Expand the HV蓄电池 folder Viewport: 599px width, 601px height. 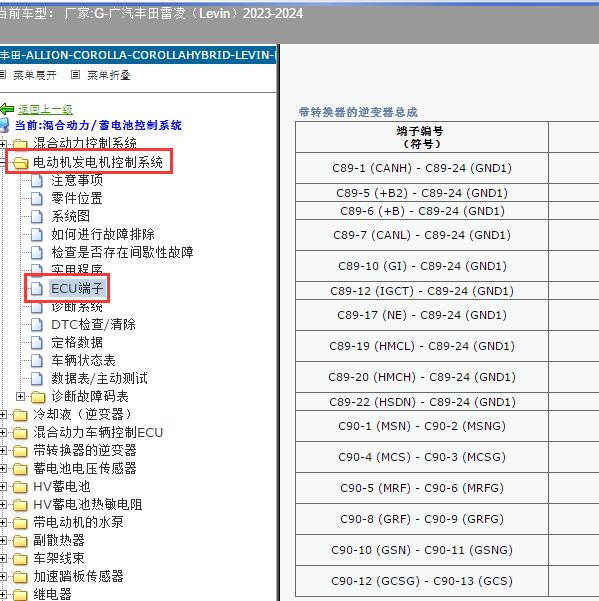pos(2,486)
